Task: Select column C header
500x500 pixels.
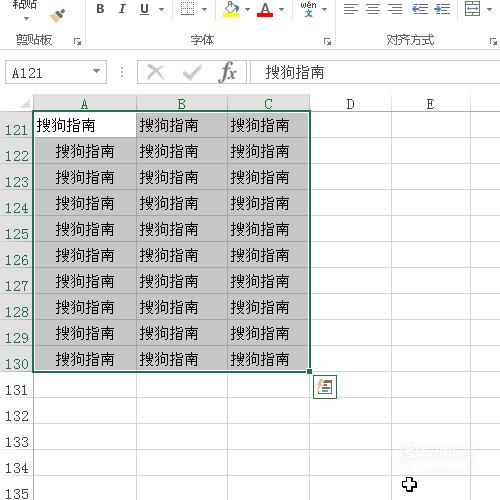Action: [268, 104]
